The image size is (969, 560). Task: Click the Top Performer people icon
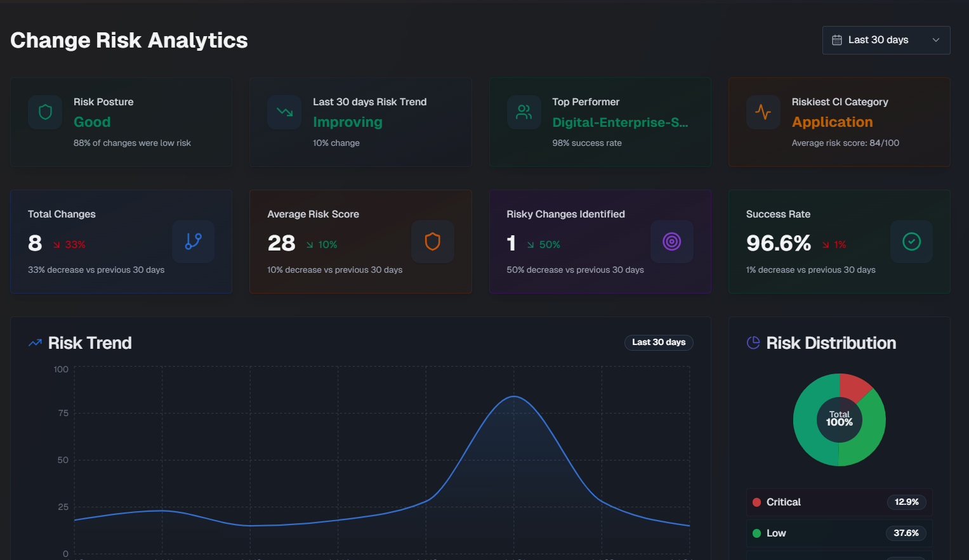tap(524, 112)
